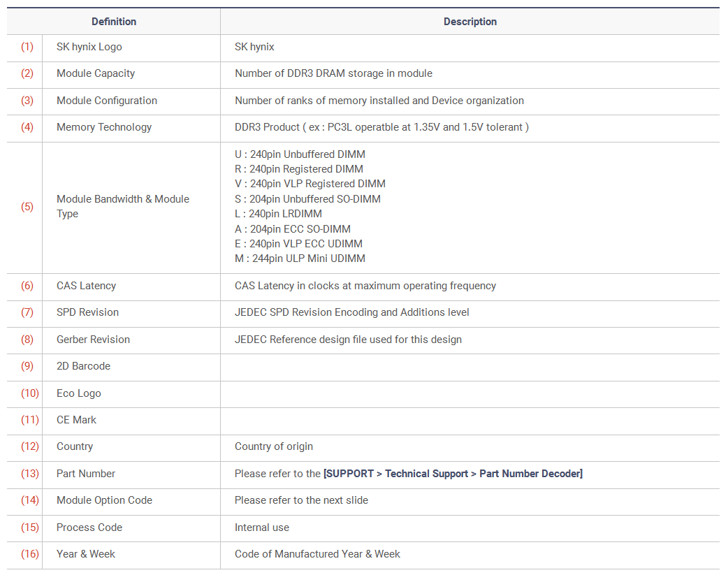The image size is (728, 575).
Task: Click 'L : 240pin LRDIMM' line
Action: coord(279,214)
